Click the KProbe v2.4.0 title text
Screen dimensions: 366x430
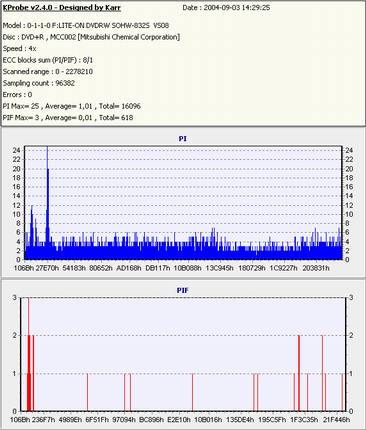point(62,7)
